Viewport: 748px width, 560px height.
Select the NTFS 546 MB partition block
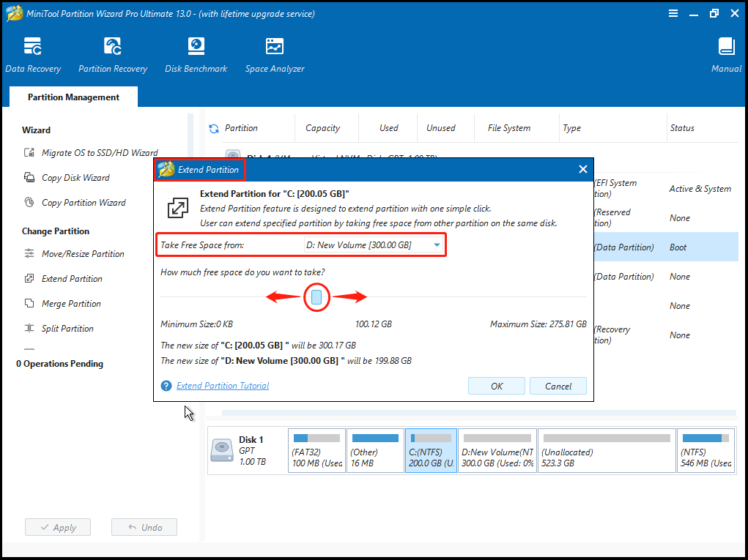[x=706, y=450]
